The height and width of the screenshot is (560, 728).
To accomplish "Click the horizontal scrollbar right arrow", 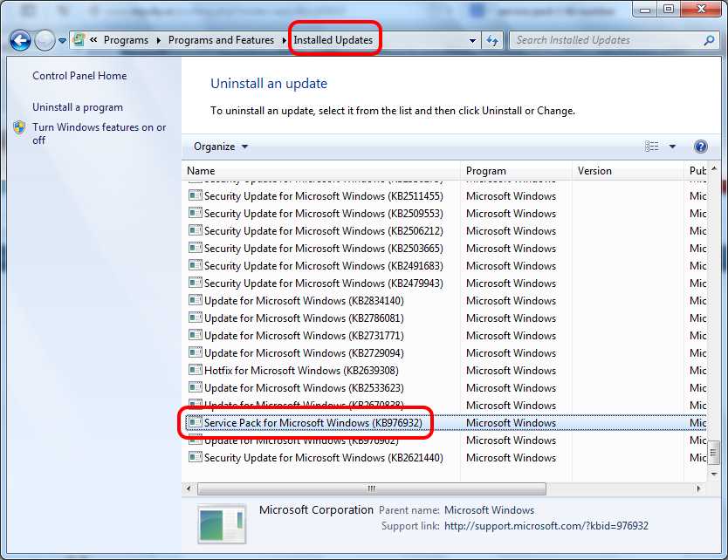I will pos(699,488).
